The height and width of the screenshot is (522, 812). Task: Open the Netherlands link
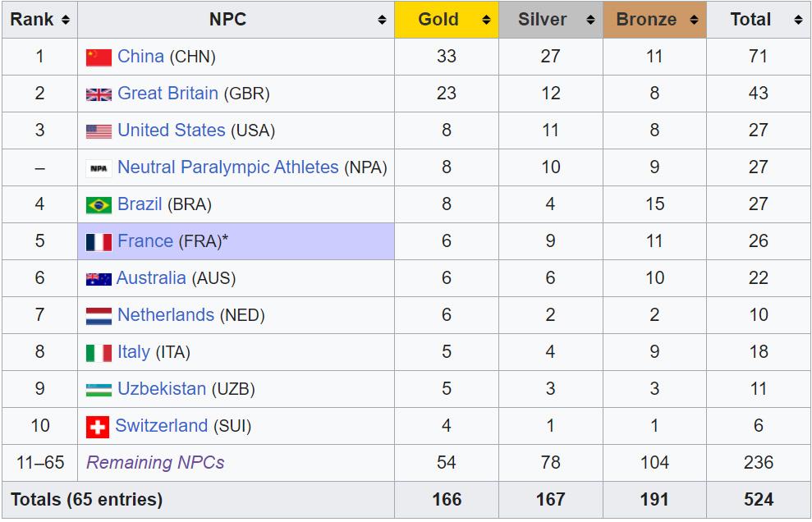click(x=166, y=315)
